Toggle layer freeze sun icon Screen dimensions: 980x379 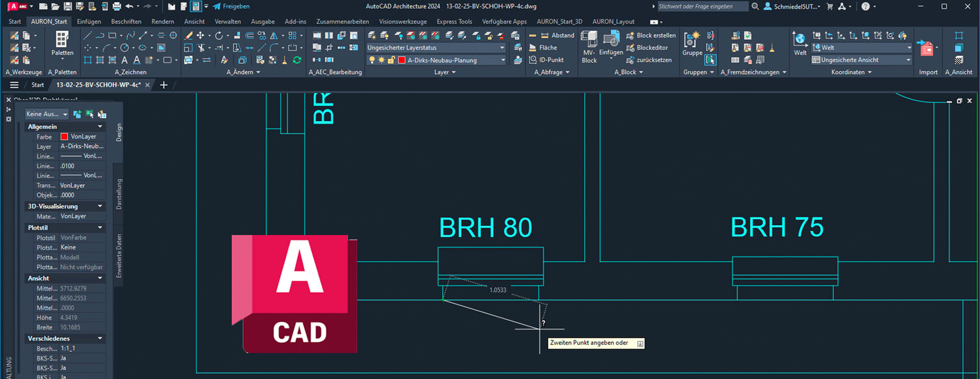coord(381,60)
